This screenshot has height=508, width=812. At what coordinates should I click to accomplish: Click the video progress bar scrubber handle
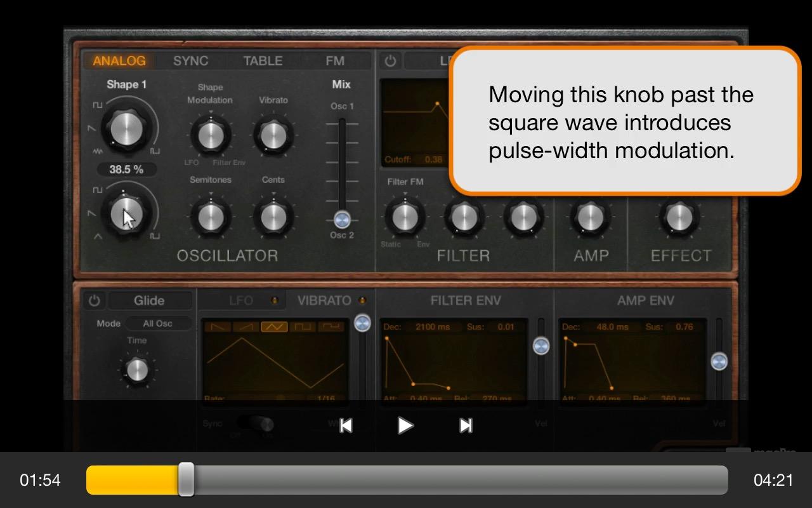click(186, 479)
